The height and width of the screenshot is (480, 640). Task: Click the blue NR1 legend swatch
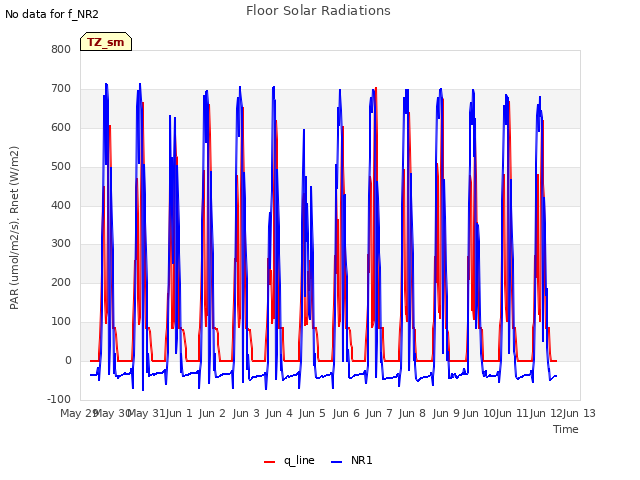(x=336, y=462)
